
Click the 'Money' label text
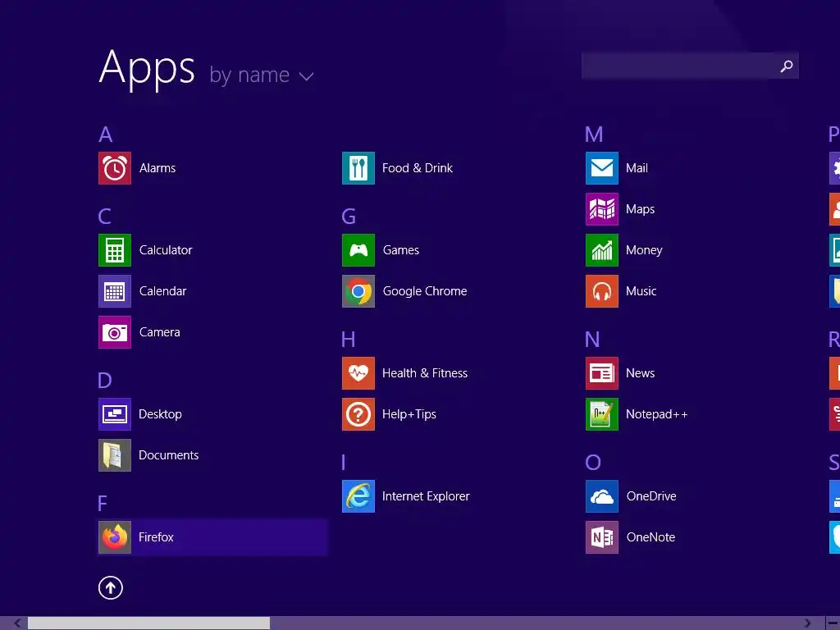(645, 250)
